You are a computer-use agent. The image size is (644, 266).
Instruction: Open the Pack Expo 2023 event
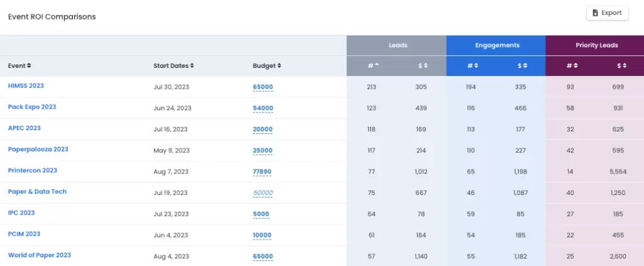[x=32, y=107]
